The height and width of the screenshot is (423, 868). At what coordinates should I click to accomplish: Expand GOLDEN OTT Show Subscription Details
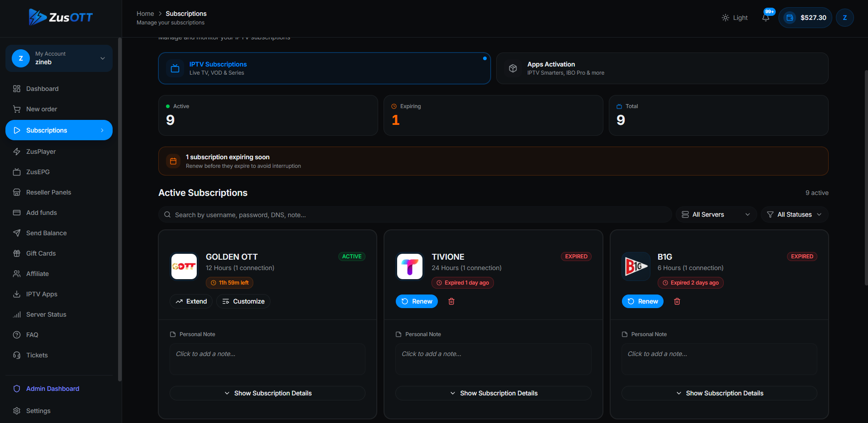coord(267,393)
